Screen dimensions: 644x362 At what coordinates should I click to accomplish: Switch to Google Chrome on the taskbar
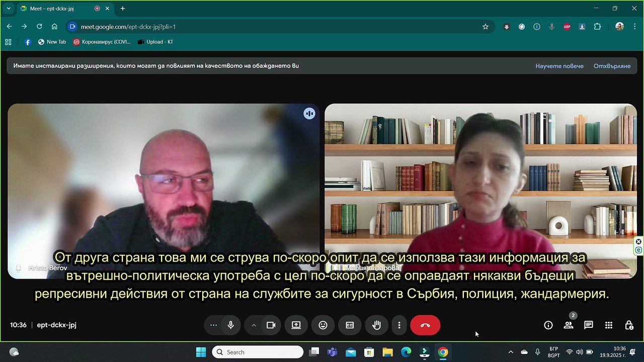tap(443, 352)
